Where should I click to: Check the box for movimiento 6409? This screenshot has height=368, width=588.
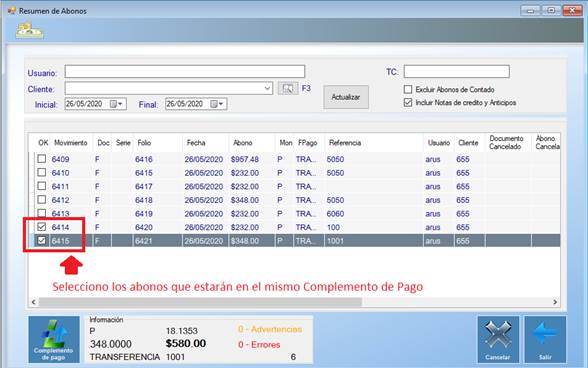42,159
